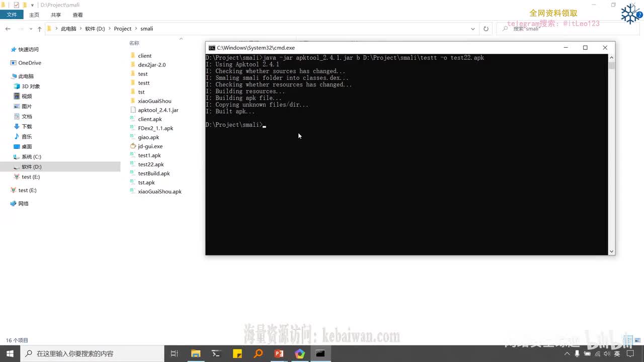Open the Customize Quick Access Toolbar dropdown
This screenshot has width=644, height=362.
point(32,5)
